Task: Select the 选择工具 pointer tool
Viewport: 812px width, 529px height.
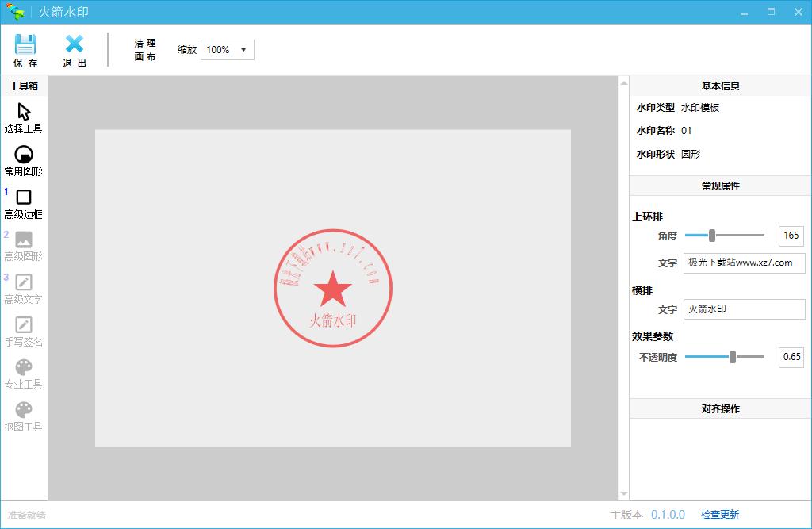Action: [x=24, y=113]
